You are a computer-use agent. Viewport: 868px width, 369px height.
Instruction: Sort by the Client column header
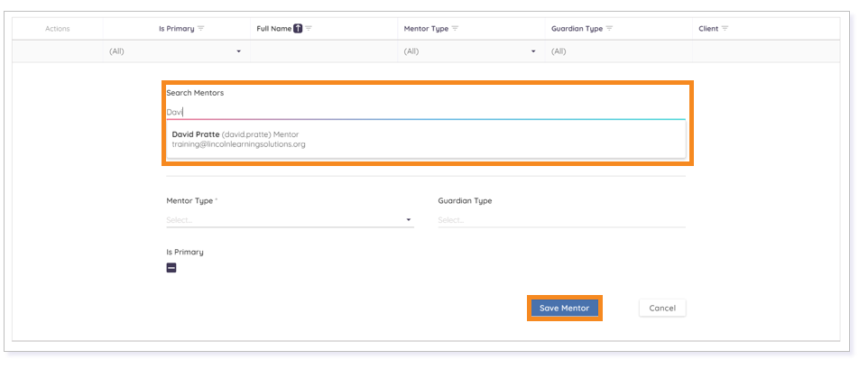click(708, 29)
